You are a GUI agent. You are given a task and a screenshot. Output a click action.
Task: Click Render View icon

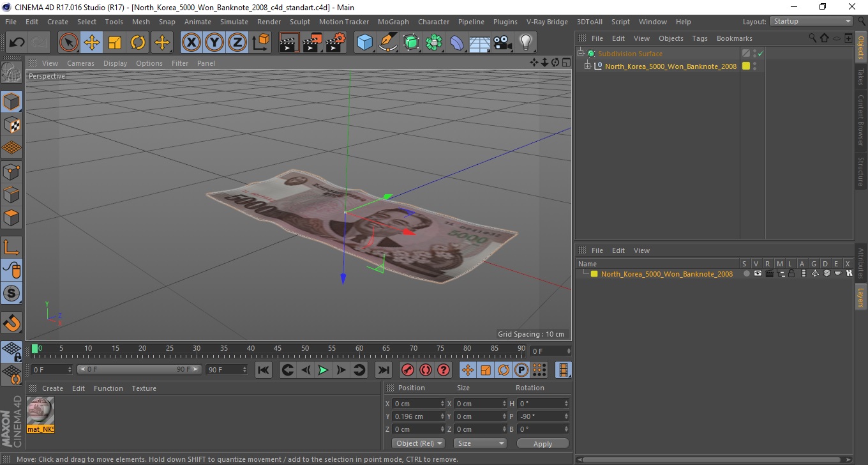[290, 43]
